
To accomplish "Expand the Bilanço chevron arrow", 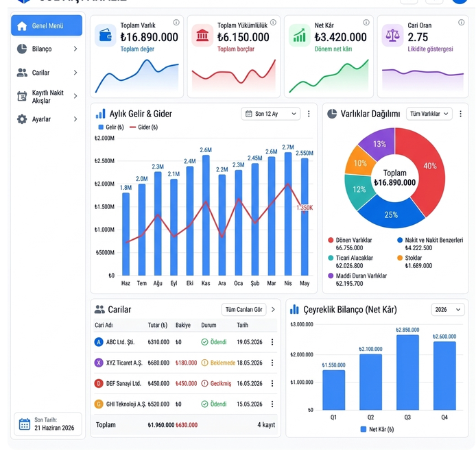I will (x=75, y=49).
